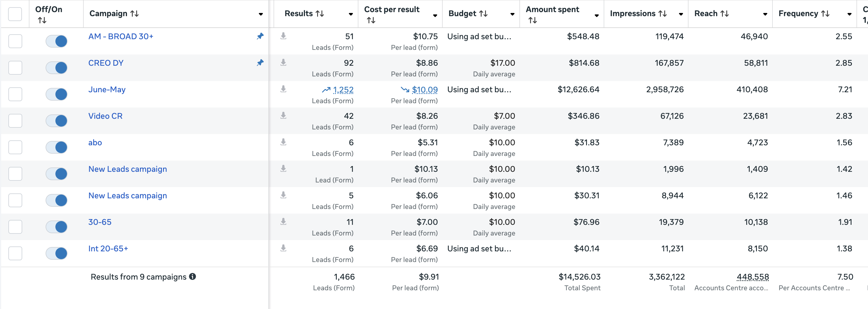Viewport: 868px width, 309px height.
Task: Download leads for June-May campaign
Action: coord(283,89)
